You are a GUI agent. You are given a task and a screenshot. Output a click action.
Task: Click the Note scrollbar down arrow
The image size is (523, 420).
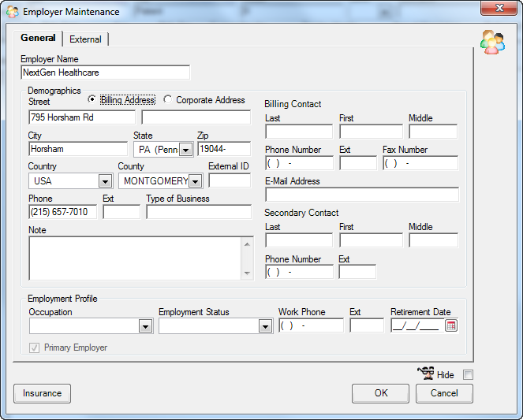click(x=247, y=273)
